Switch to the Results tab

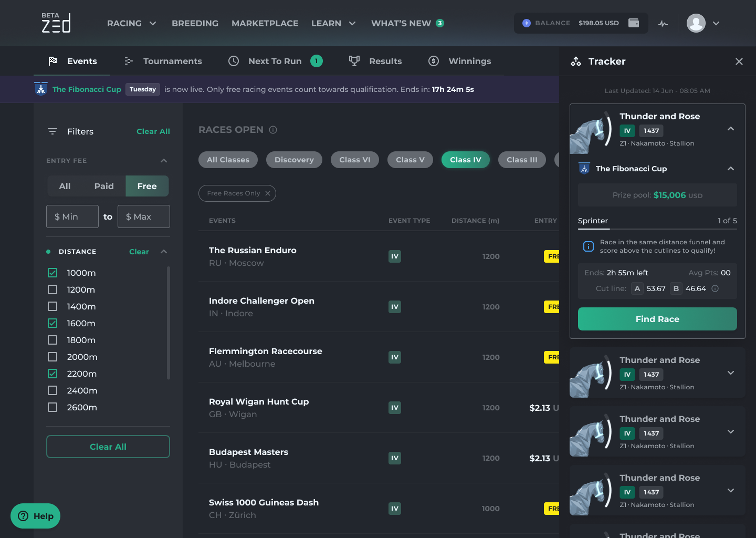click(375, 61)
